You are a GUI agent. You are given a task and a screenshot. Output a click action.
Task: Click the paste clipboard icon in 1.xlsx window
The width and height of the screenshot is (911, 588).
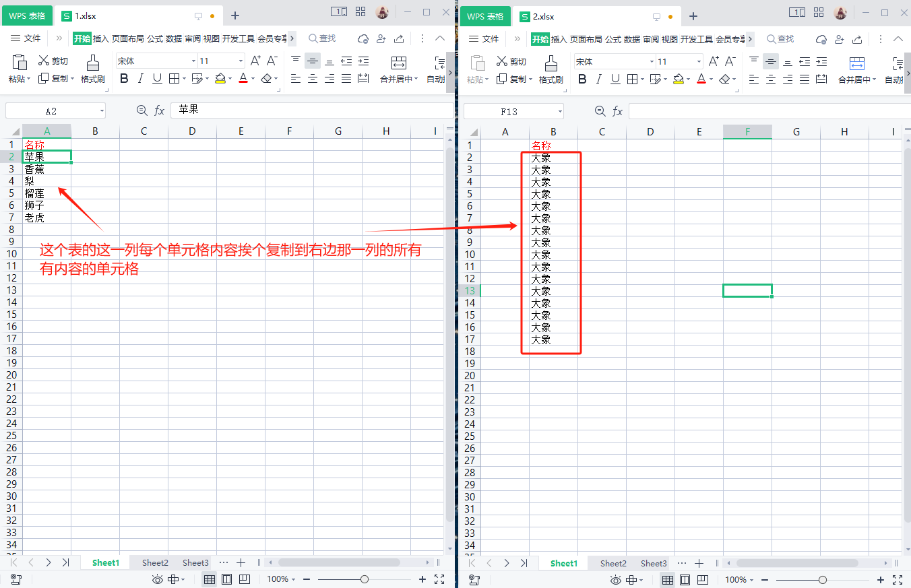click(19, 63)
